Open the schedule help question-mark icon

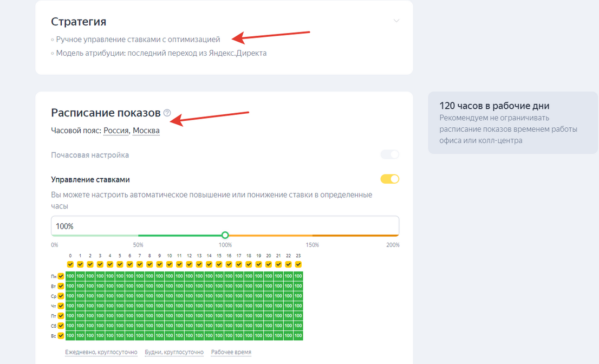click(x=167, y=113)
